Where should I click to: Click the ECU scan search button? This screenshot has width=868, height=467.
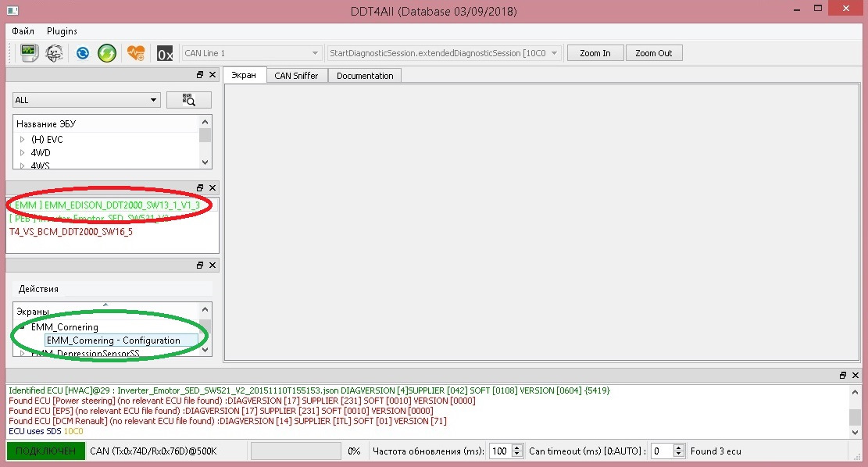pos(189,100)
